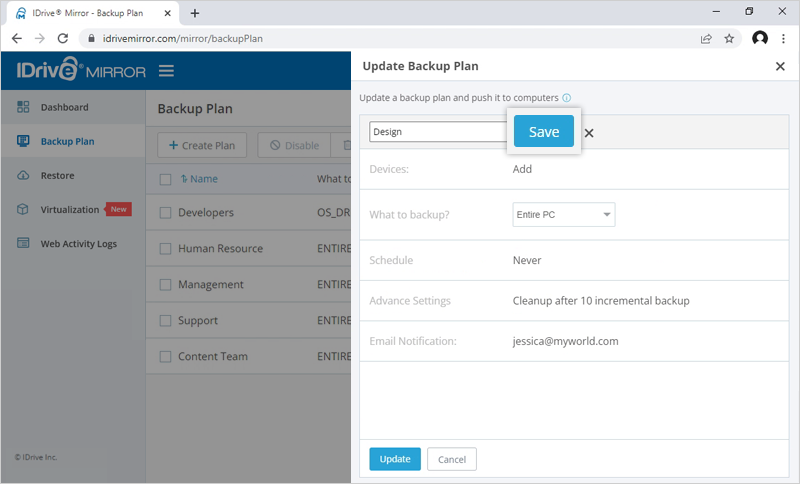Click the Save button for the plan name
This screenshot has width=800, height=484.
pyautogui.click(x=543, y=132)
